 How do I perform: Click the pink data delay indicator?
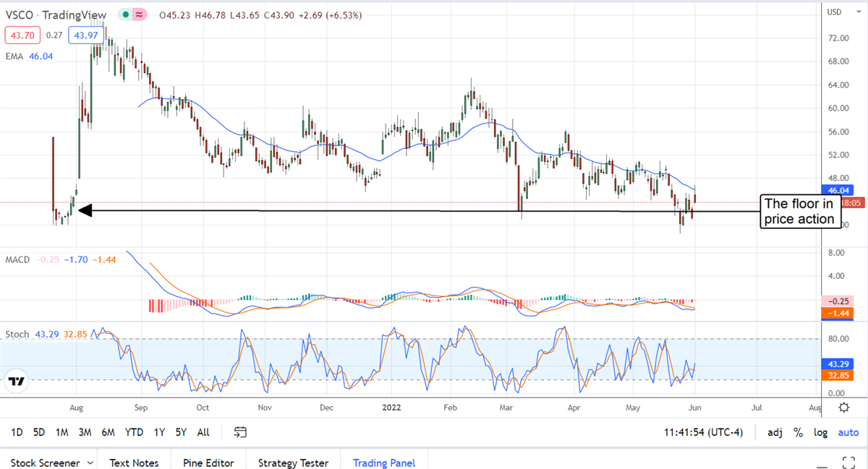click(x=140, y=15)
